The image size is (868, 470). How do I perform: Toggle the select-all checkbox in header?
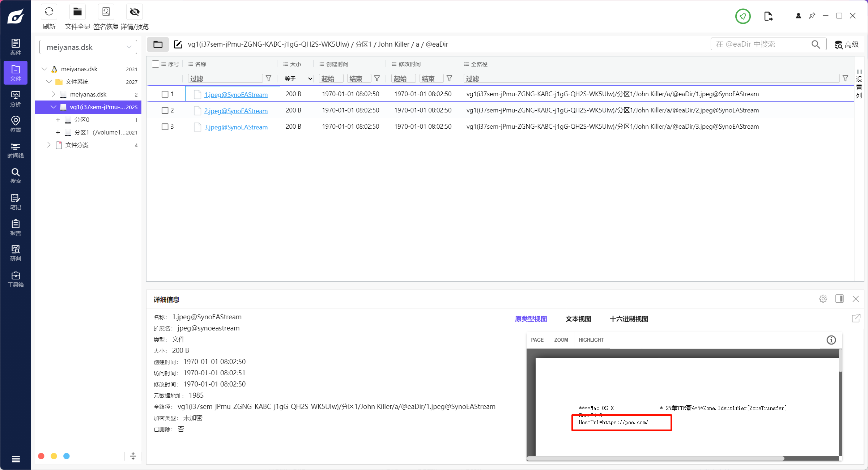point(156,64)
